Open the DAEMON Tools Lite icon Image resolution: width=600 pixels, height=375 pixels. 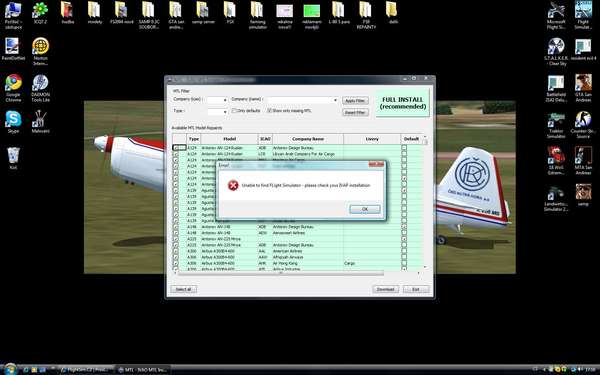coord(40,88)
